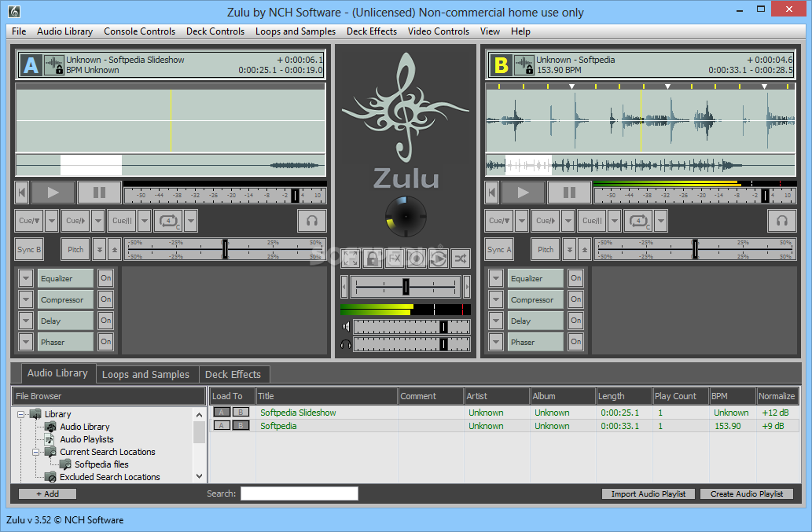
Task: Pause the track on Deck A
Action: point(99,193)
